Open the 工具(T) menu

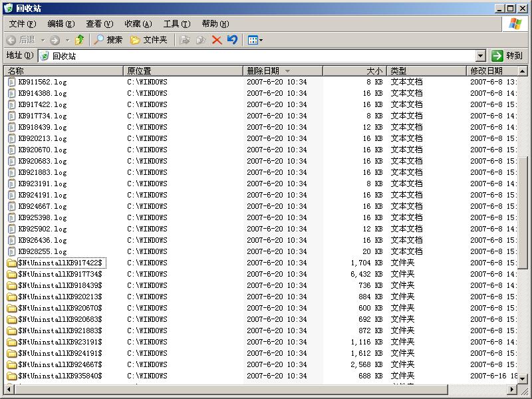pos(176,24)
